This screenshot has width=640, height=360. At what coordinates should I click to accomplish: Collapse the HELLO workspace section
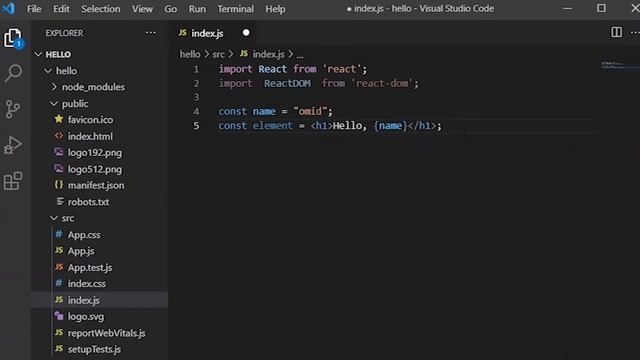[38, 54]
